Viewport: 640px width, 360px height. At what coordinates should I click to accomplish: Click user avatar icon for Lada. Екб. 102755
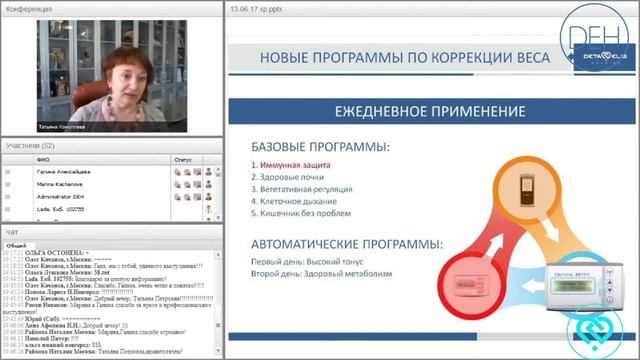[x=209, y=209]
